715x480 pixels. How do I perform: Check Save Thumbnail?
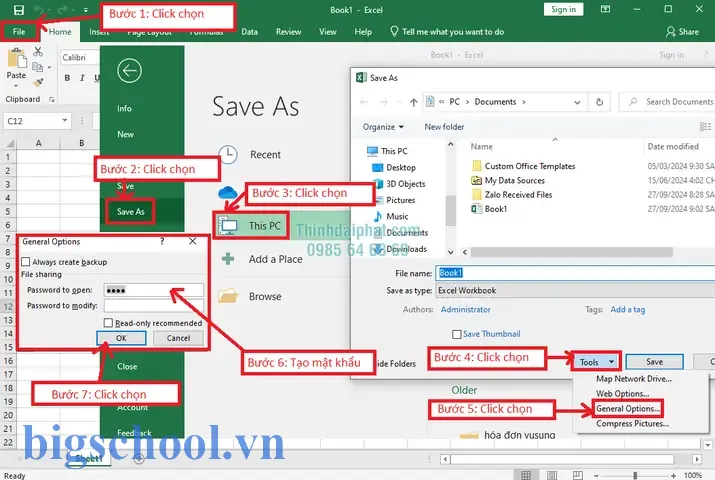[456, 334]
